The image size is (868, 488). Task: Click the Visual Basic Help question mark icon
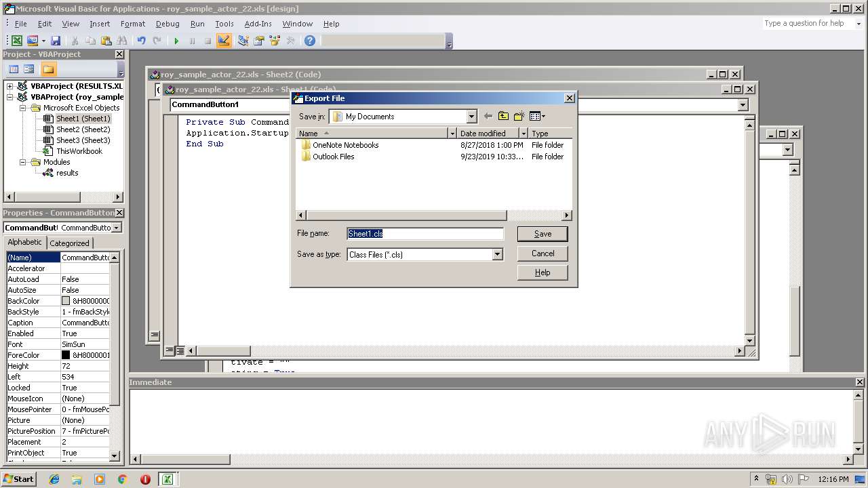(x=310, y=41)
